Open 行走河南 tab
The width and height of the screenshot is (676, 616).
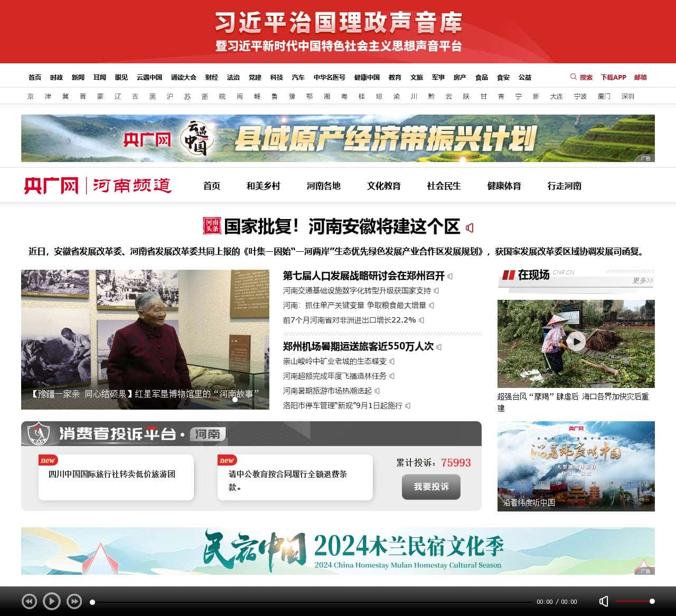coord(565,186)
